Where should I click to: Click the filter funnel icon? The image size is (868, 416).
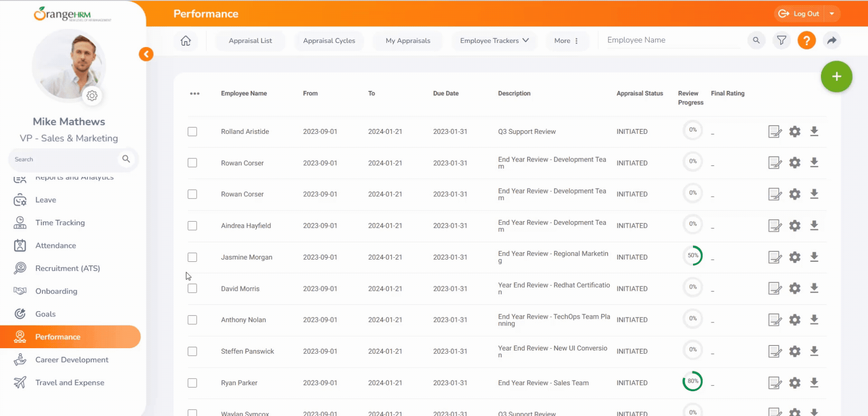click(781, 40)
